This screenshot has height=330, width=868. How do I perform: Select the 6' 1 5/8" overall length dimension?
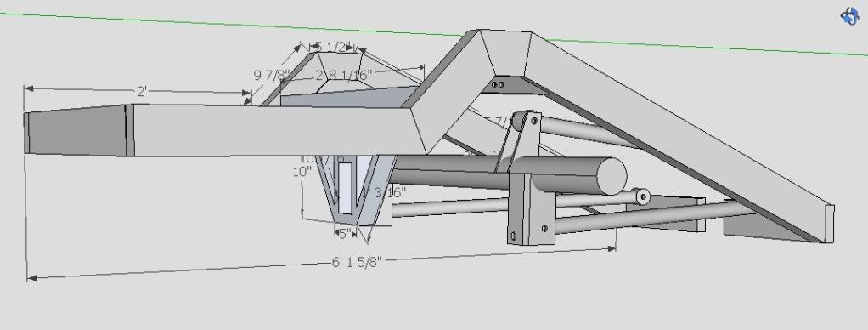point(357,262)
